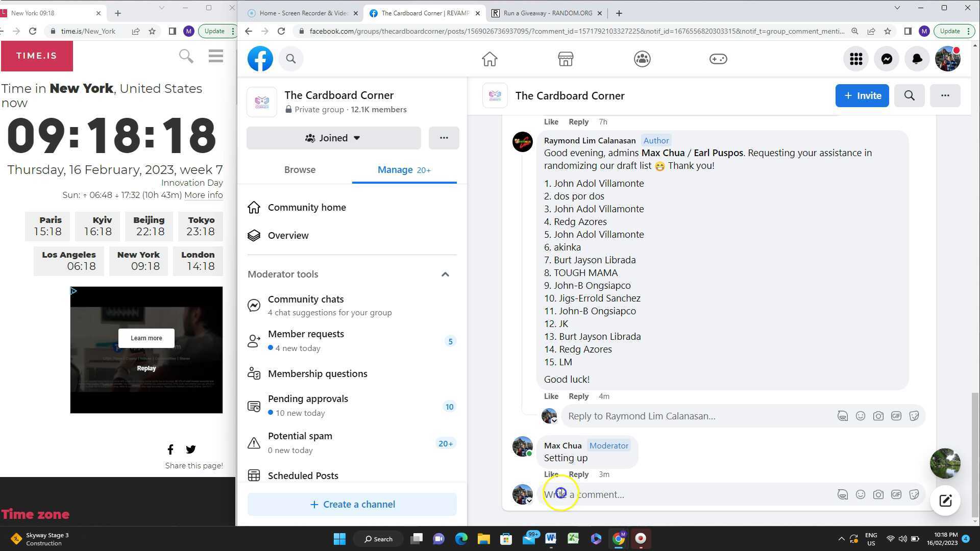The image size is (980, 551).
Task: Open the Joined dropdown button
Action: [x=333, y=138]
